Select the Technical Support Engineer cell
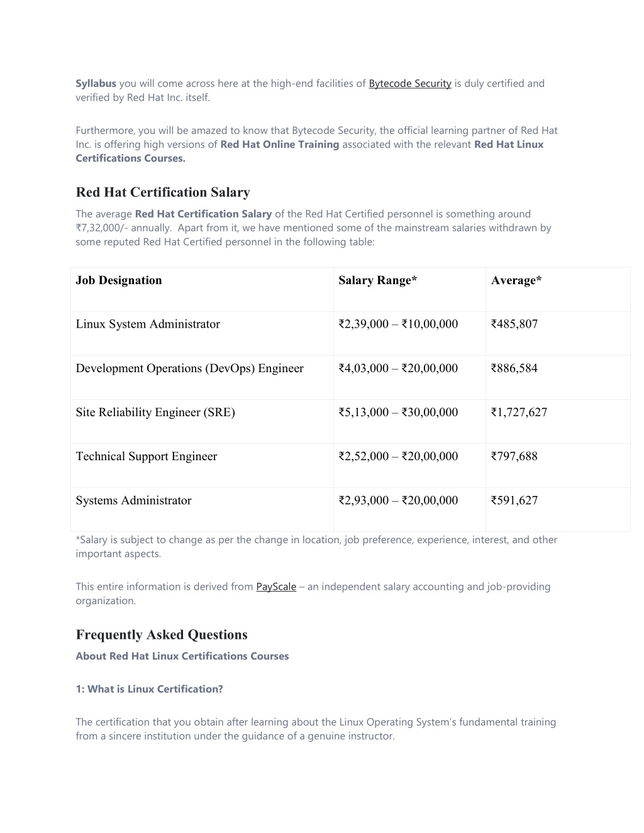The height and width of the screenshot is (833, 644). [x=202, y=466]
